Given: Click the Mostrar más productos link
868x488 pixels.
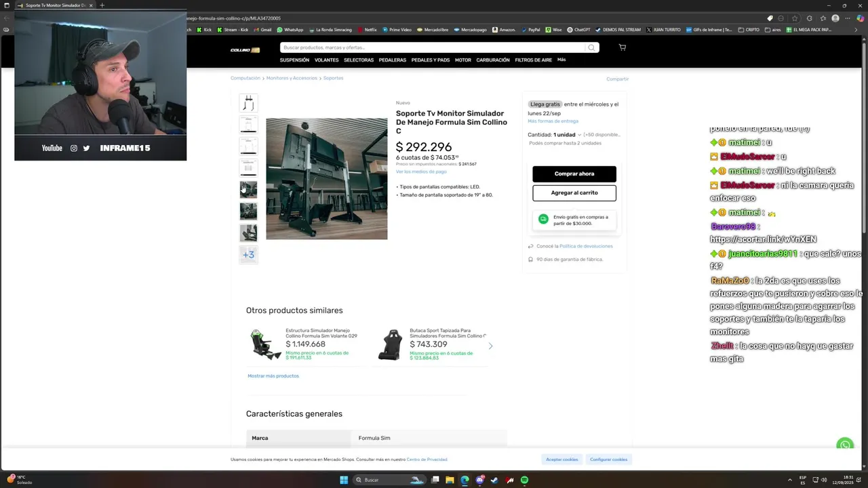Looking at the screenshot, I should (x=273, y=375).
